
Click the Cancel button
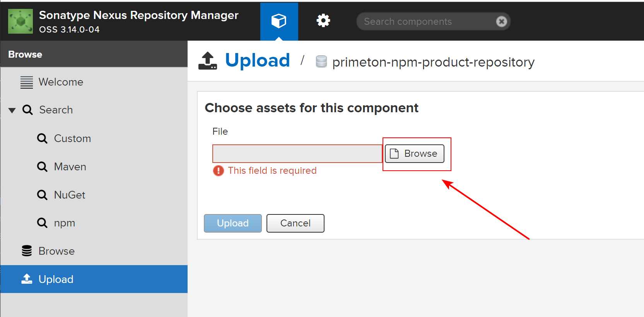click(296, 223)
